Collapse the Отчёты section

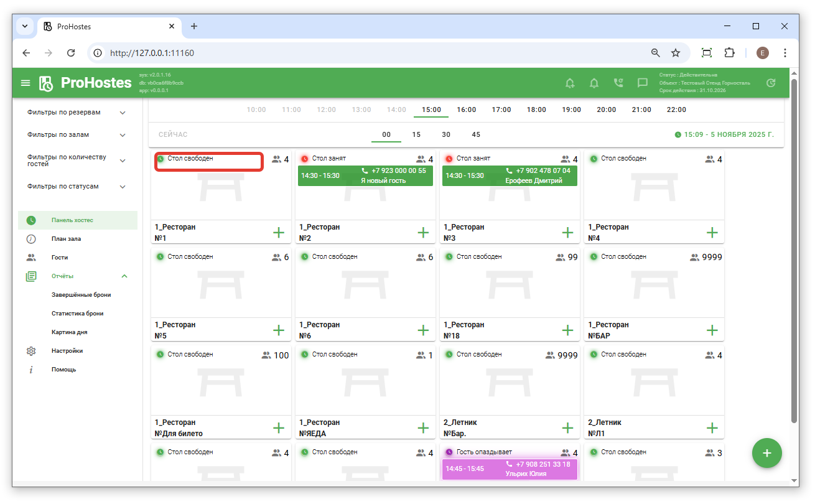(124, 276)
